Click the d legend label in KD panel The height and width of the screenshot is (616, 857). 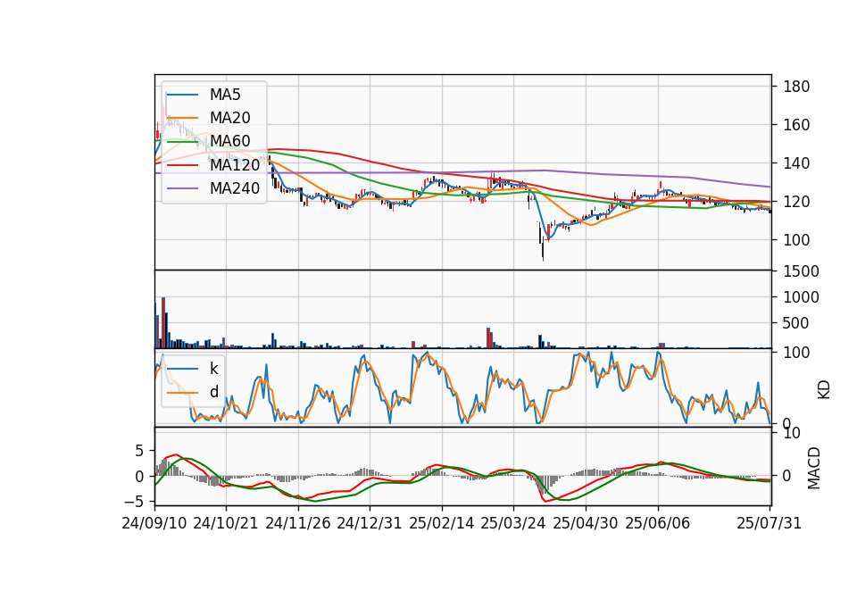tap(213, 392)
